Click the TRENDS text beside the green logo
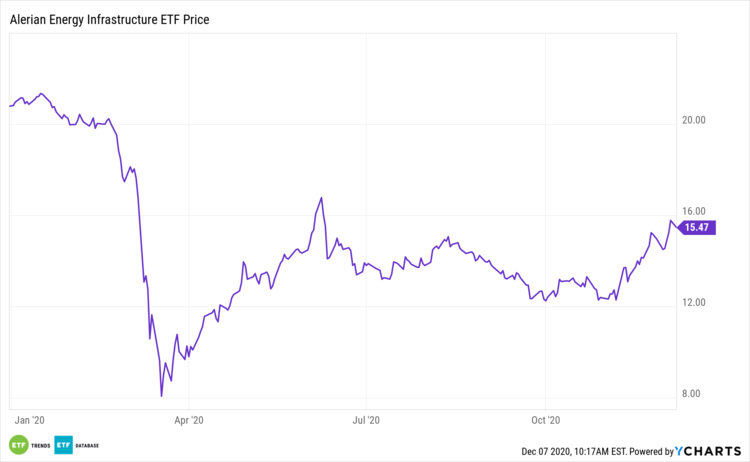Viewport: 750px width, 462px height. click(x=42, y=444)
